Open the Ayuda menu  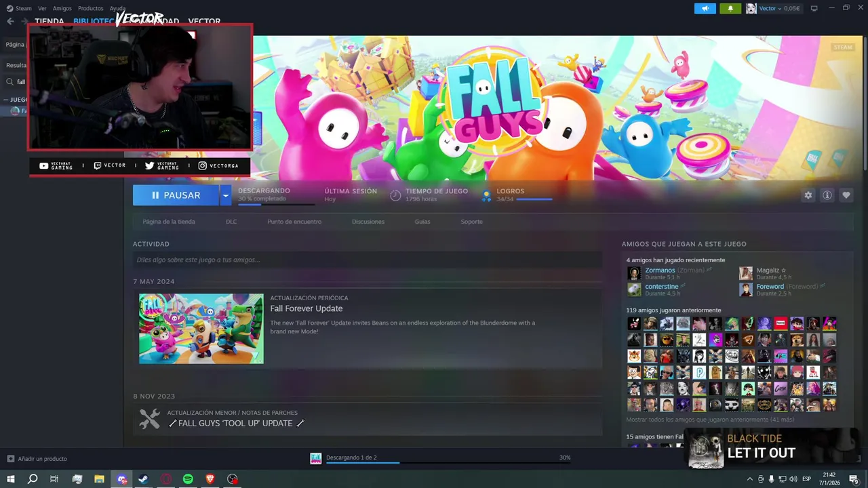click(x=117, y=8)
